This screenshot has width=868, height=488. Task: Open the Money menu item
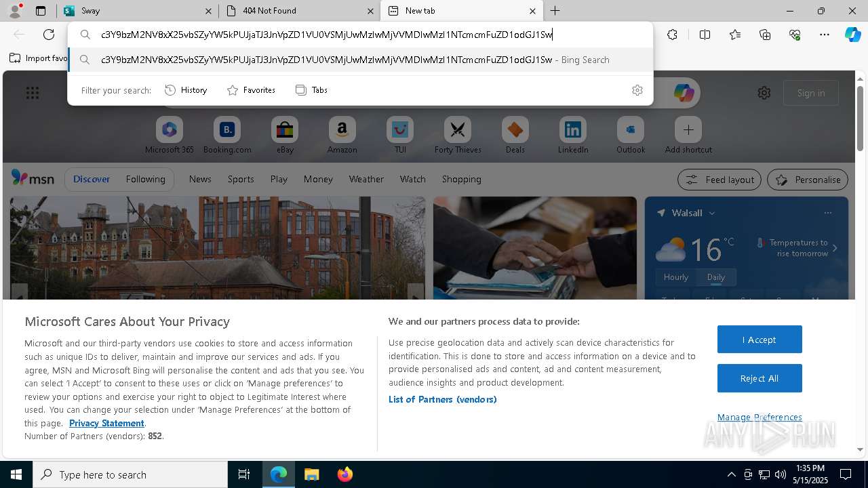[318, 179]
